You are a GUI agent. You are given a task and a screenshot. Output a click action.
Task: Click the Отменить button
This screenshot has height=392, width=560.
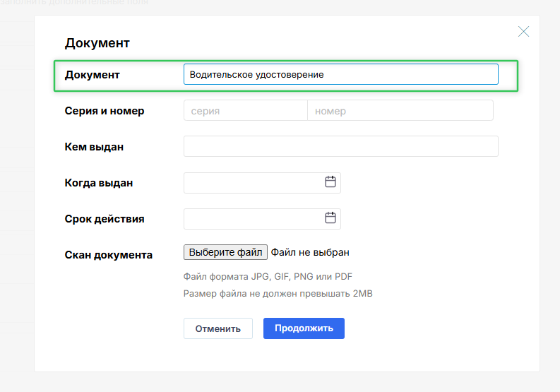point(218,328)
